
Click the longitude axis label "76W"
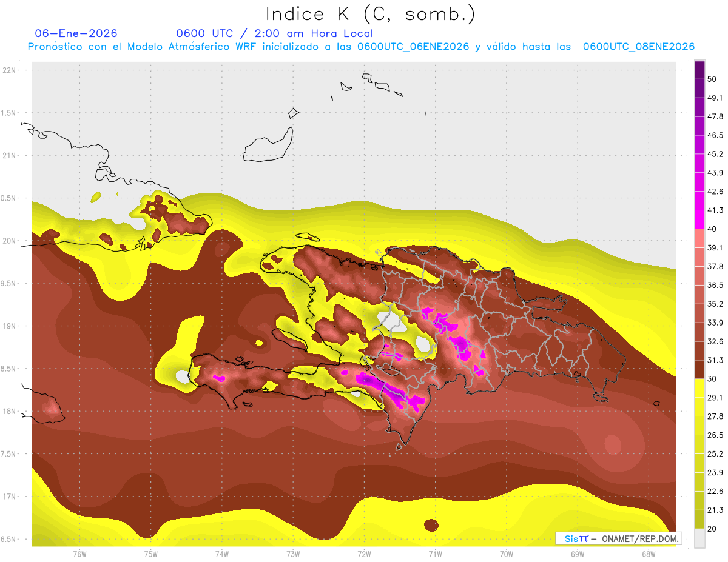pos(79,554)
